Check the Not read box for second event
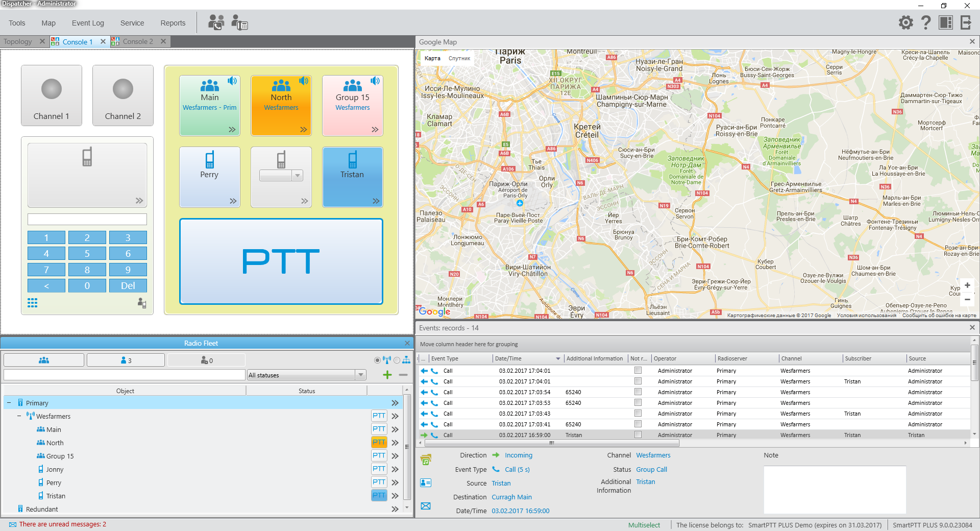The width and height of the screenshot is (980, 531). [x=638, y=381]
